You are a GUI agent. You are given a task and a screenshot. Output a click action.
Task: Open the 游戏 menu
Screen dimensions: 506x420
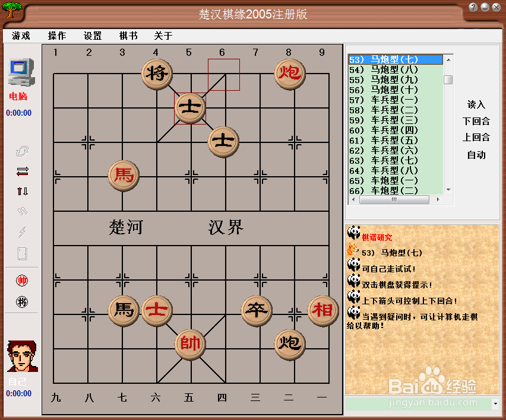[21, 36]
